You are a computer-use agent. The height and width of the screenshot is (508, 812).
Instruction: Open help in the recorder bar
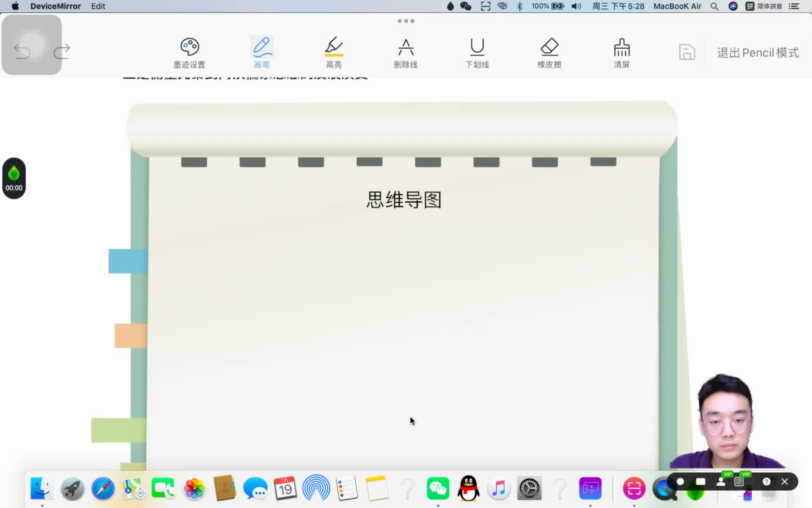click(x=766, y=481)
